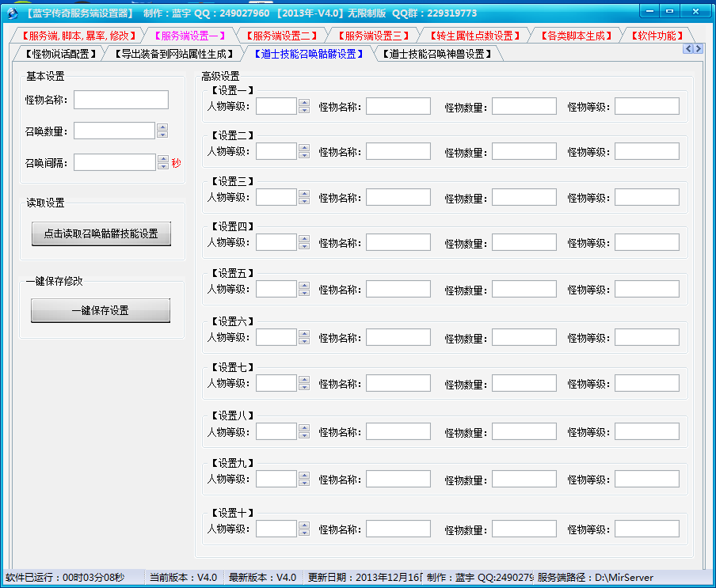The height and width of the screenshot is (588, 716).
Task: Focus 设置七 怪物名称 field
Action: (398, 383)
